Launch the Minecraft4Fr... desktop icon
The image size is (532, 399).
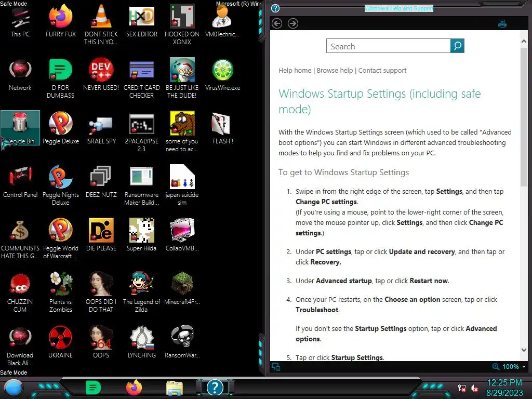(x=182, y=288)
